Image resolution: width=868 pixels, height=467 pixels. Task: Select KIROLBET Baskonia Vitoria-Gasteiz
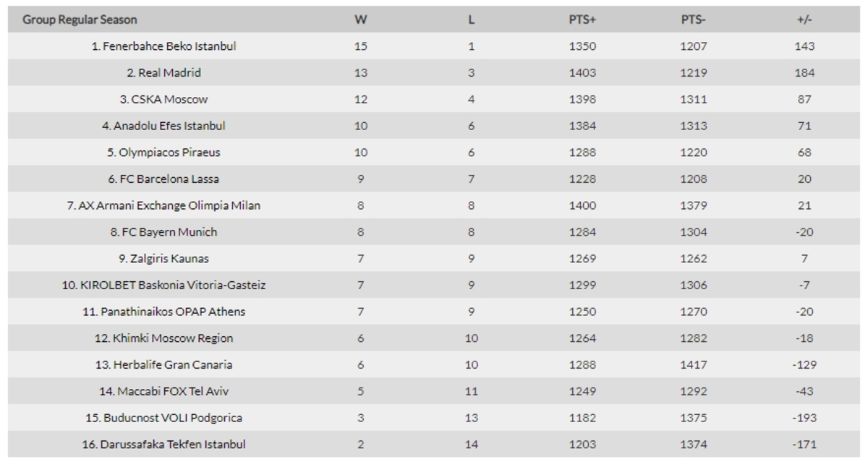point(164,286)
